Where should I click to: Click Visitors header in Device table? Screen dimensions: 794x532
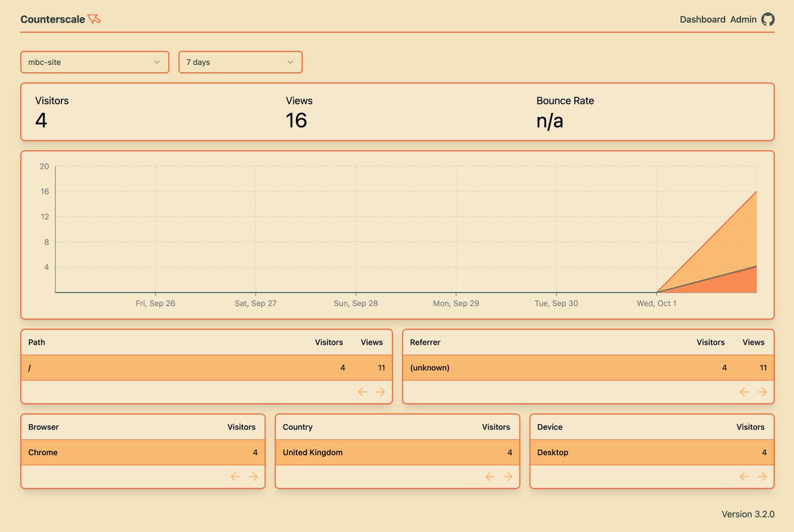[x=750, y=427]
